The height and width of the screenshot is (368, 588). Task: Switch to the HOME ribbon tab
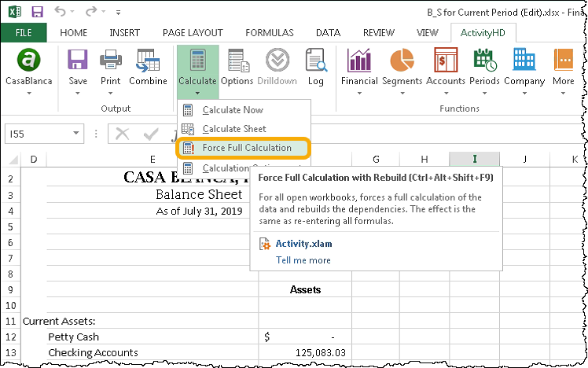(74, 33)
